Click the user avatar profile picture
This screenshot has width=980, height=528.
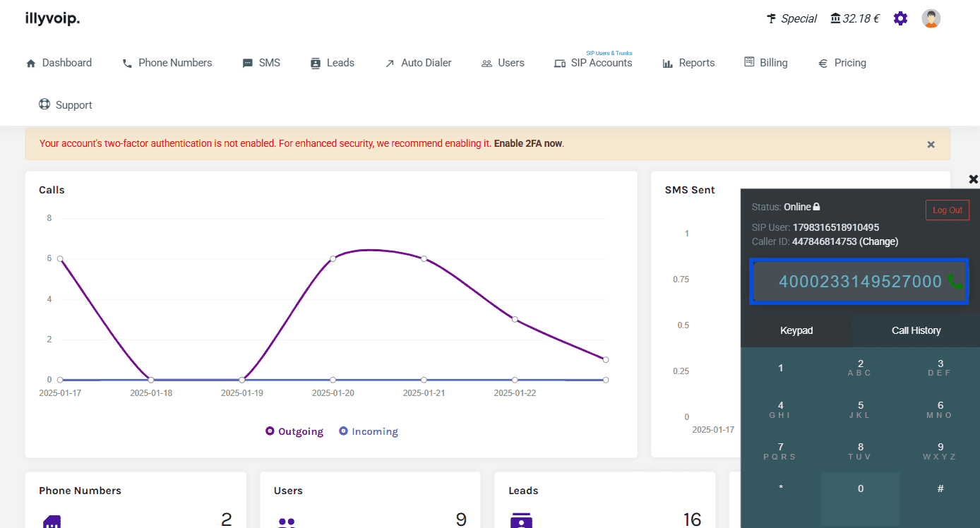(x=931, y=18)
